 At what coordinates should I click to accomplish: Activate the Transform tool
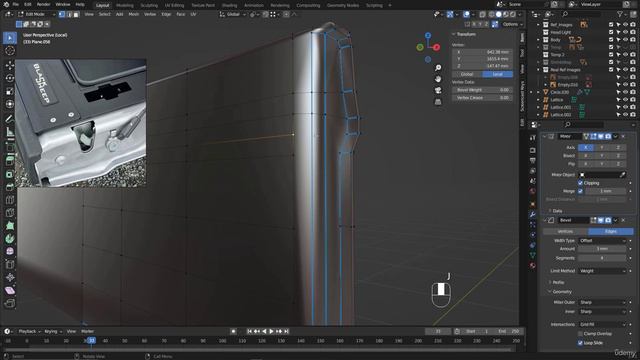(x=10, y=104)
